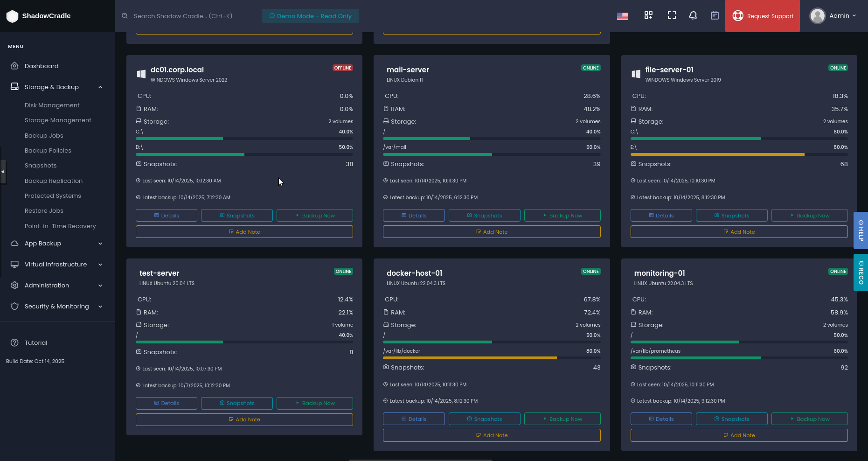This screenshot has height=461, width=868.
Task: Click the ShadowCradle logo icon
Action: click(x=12, y=16)
